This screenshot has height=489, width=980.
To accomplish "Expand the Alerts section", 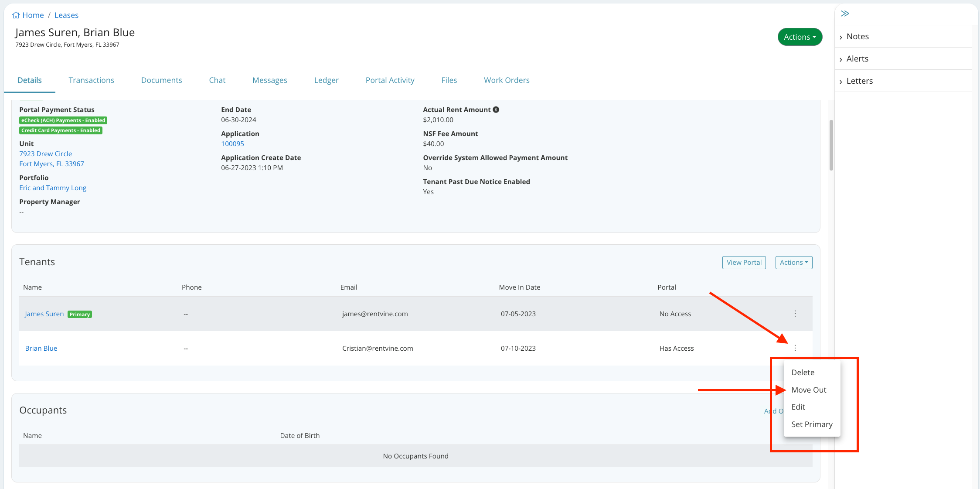I will tap(857, 59).
